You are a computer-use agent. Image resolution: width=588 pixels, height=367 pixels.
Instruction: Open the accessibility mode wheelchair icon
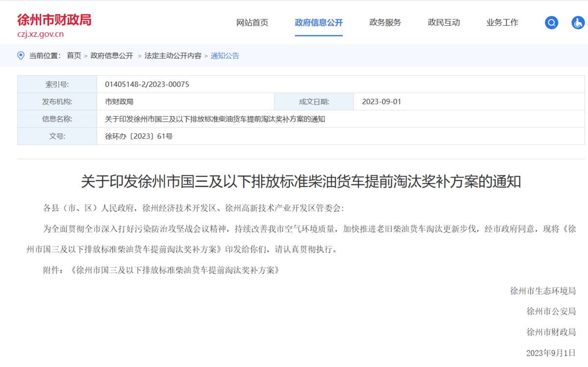(578, 23)
